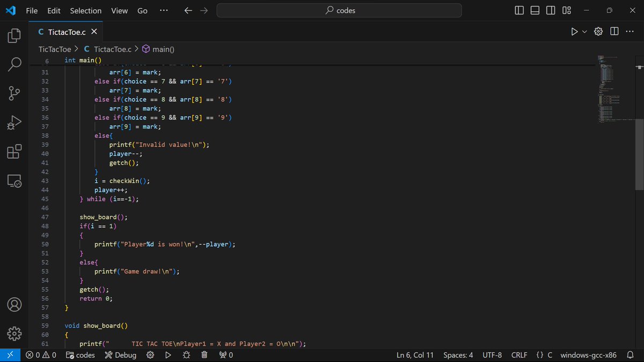Change the CRLF end of line sequence
Viewport: 644px width, 362px height.
519,355
